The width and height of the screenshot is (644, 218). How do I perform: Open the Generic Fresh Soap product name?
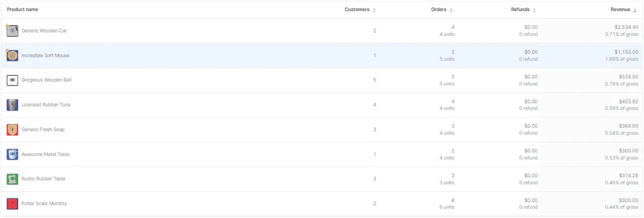pyautogui.click(x=43, y=130)
